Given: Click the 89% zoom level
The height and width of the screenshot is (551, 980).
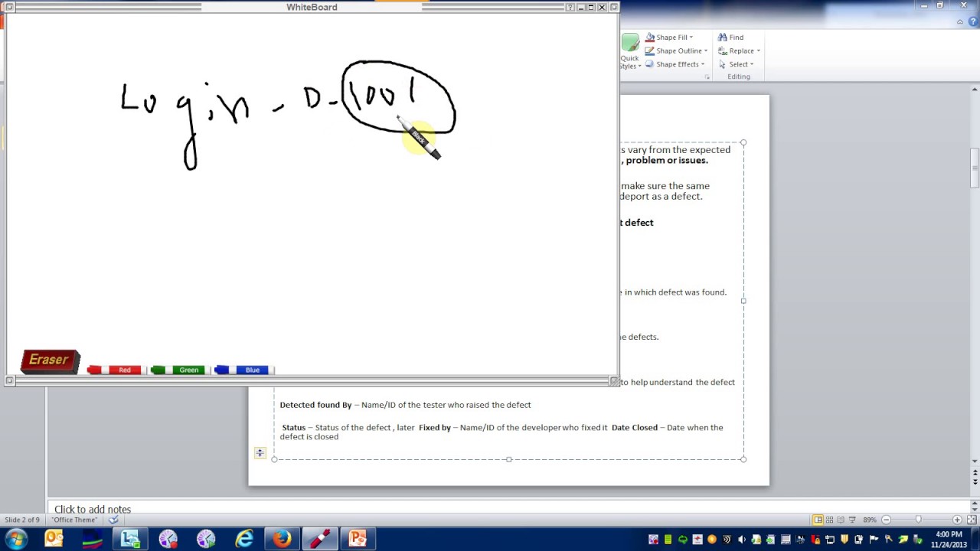Looking at the screenshot, I should tap(870, 520).
